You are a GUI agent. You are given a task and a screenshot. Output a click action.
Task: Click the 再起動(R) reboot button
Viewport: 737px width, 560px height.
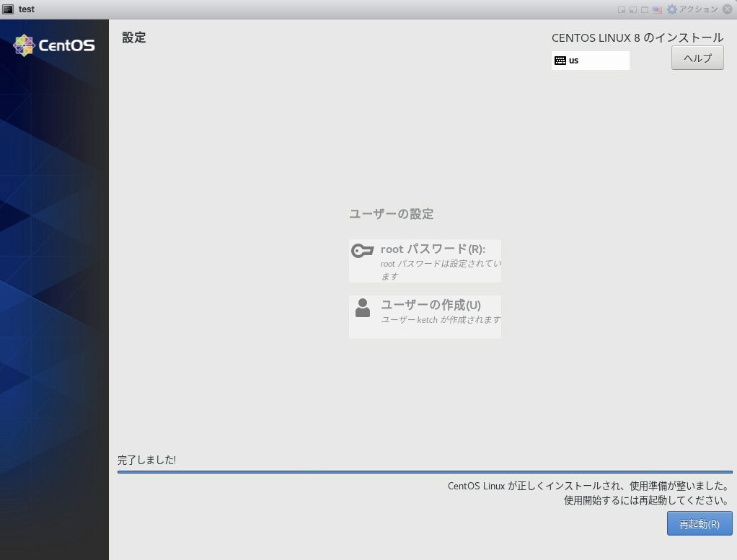tap(700, 523)
